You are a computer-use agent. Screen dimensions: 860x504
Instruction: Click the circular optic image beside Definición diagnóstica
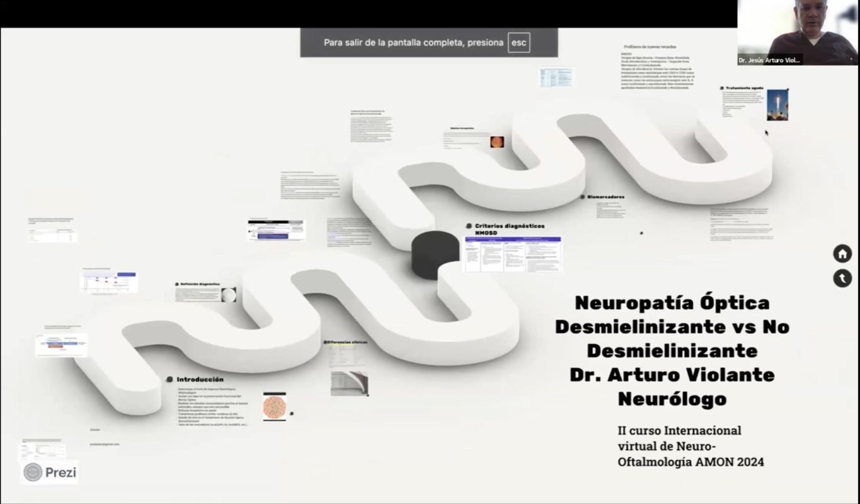click(x=229, y=295)
